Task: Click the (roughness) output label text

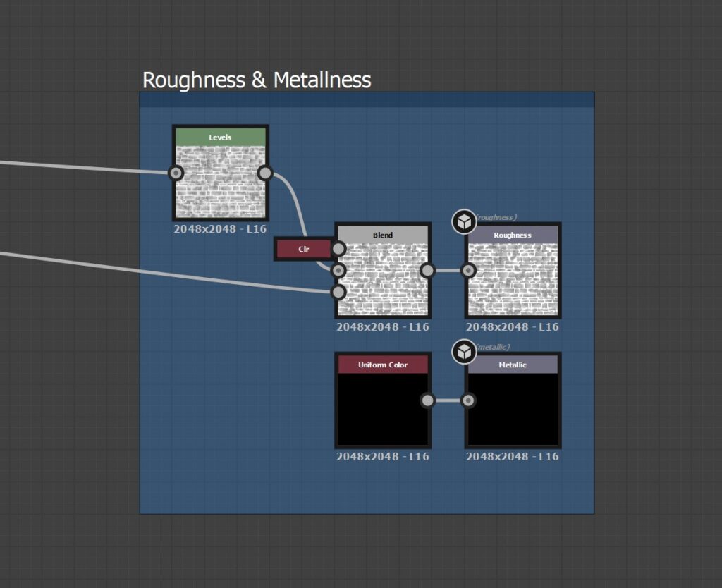Action: 495,217
